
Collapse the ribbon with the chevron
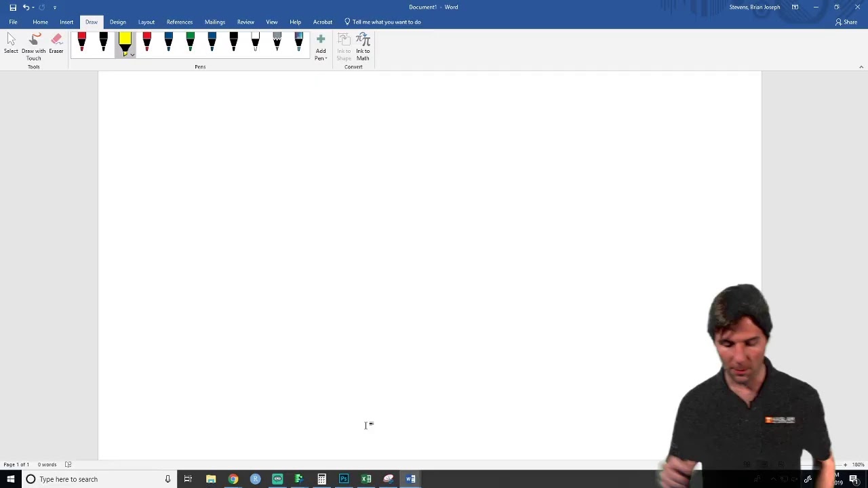coord(861,67)
